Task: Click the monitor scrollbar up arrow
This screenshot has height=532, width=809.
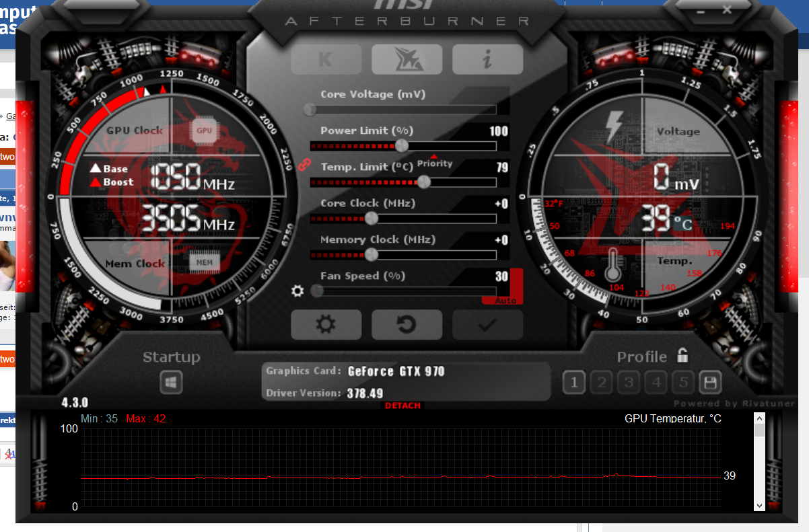Action: pos(759,418)
